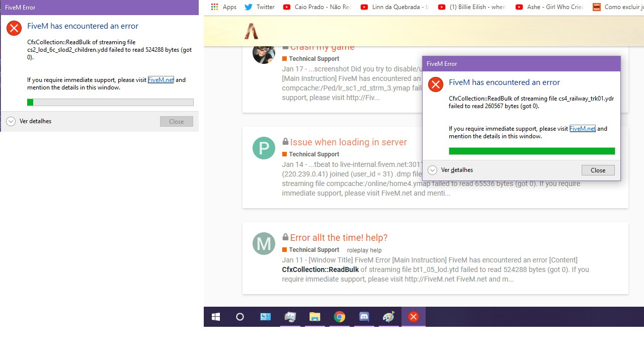Open Discord from the taskbar
Screen dimensions: 644x362
364,317
